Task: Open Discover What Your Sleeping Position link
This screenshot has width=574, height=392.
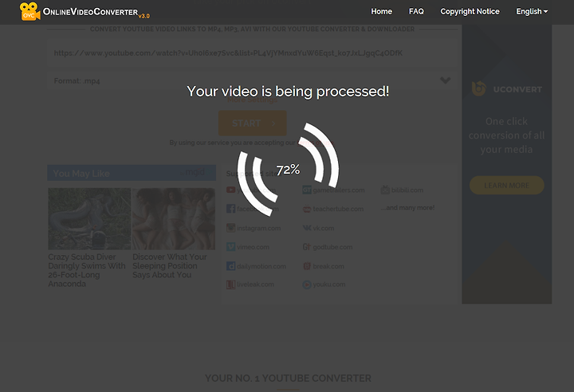Action: pos(170,266)
